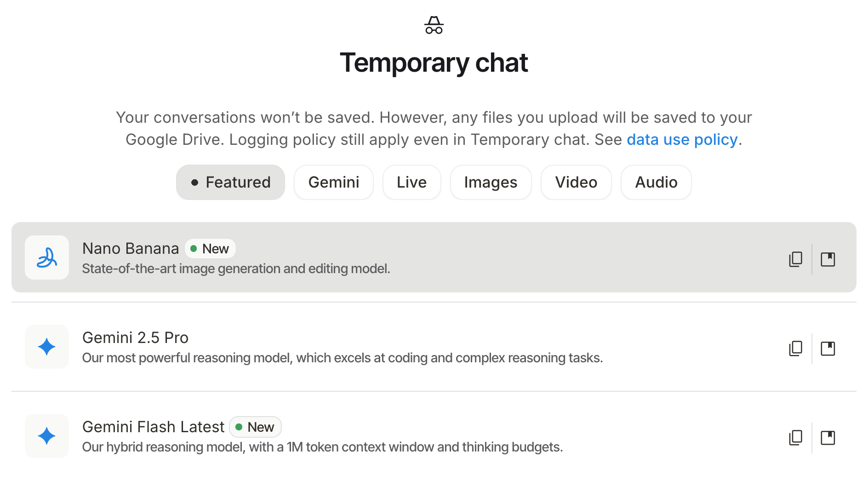
Task: Show the Video model category
Action: click(x=576, y=183)
